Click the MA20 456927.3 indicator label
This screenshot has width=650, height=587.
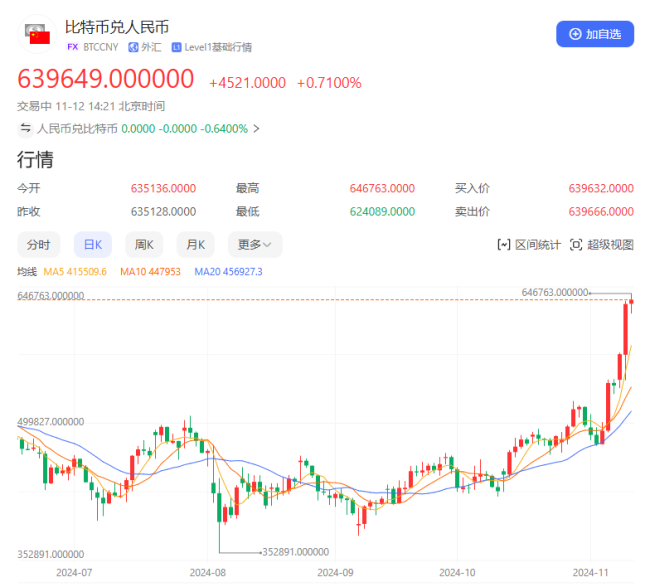click(228, 272)
